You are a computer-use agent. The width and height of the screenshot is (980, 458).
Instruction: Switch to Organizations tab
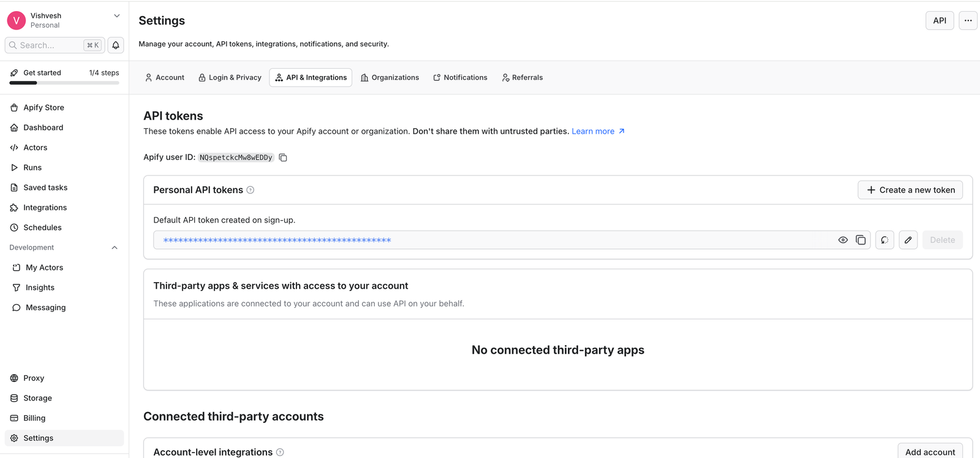click(x=390, y=77)
